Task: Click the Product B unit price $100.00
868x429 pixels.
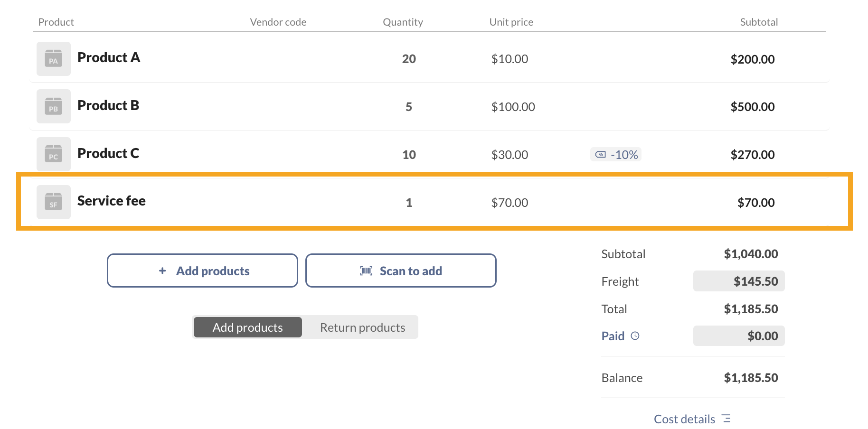Action: pos(513,107)
